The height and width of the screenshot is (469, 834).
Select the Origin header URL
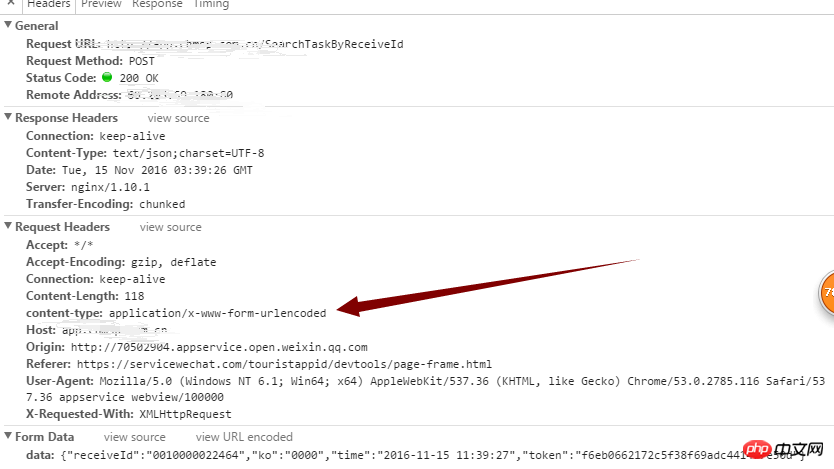coord(219,347)
